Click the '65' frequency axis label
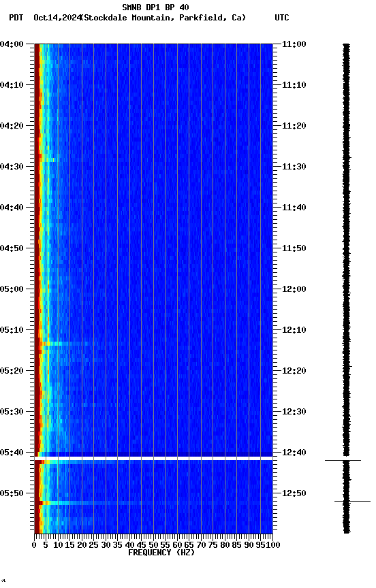This screenshot has width=376, height=588. [189, 545]
